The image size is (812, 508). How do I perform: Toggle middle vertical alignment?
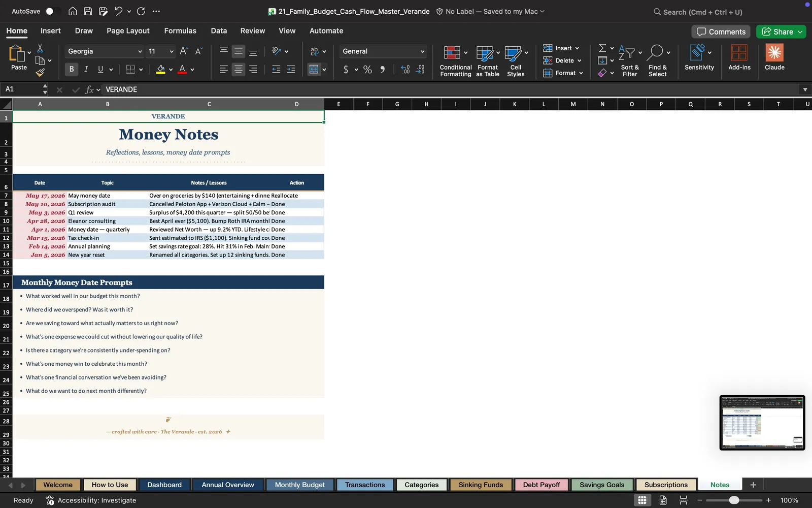pos(238,51)
